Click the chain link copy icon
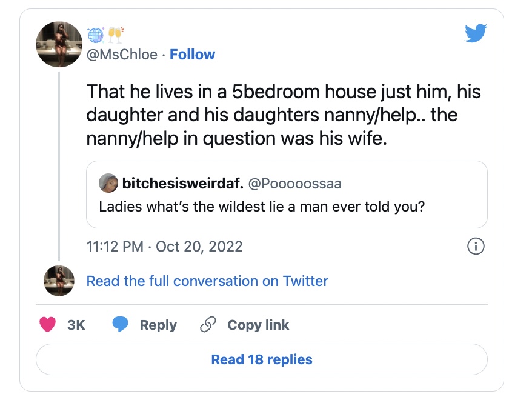The width and height of the screenshot is (532, 400). click(x=208, y=325)
